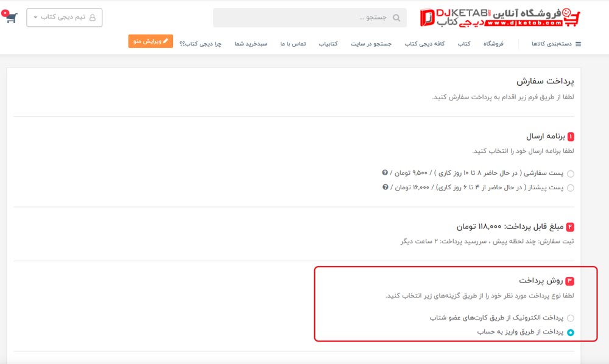Open the تماس با ما page
Screen dimensions: 609x364
click(293, 44)
